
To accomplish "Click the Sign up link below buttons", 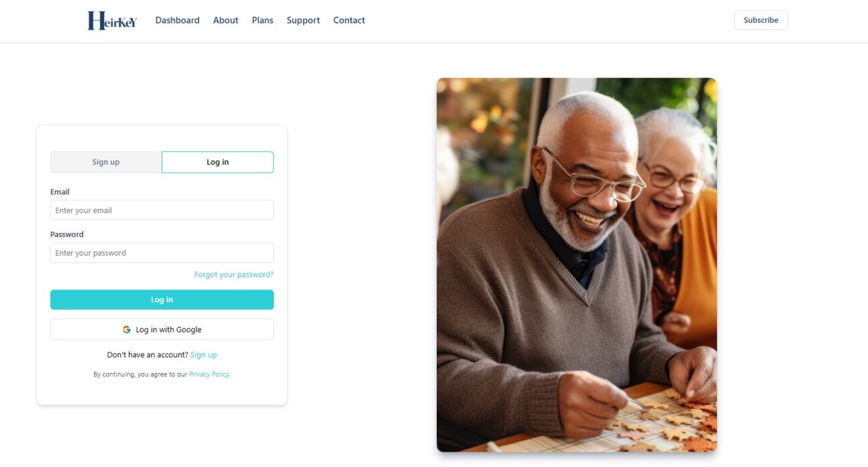I will point(204,355).
